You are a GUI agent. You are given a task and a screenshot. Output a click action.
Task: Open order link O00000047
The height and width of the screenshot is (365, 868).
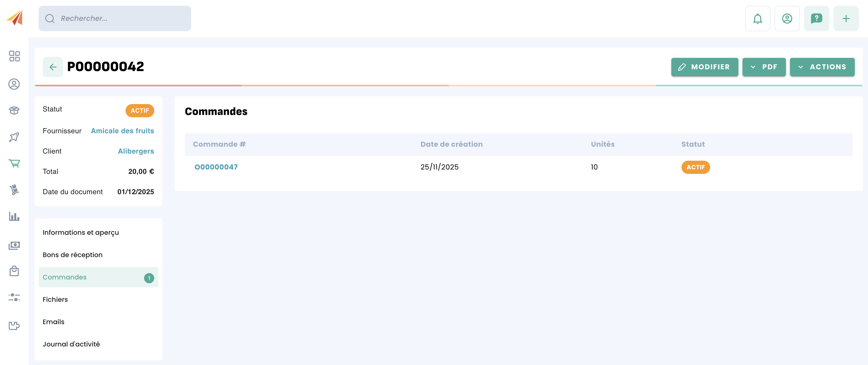coord(216,167)
